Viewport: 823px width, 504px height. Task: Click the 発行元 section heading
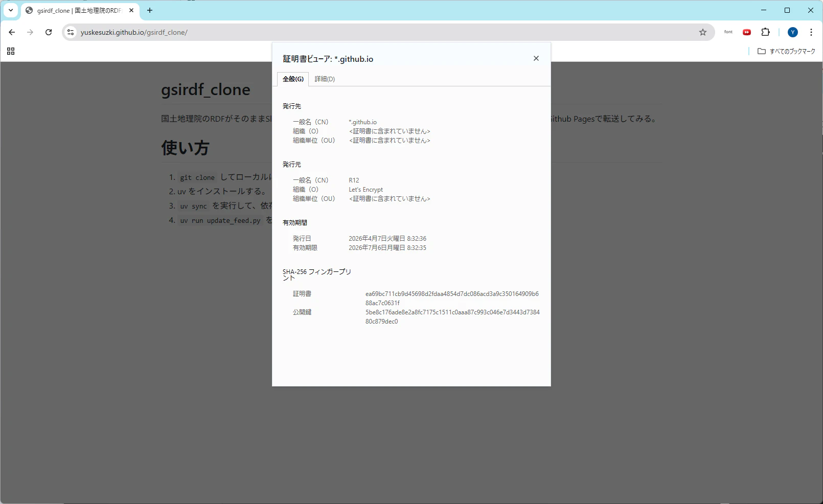tap(292, 165)
